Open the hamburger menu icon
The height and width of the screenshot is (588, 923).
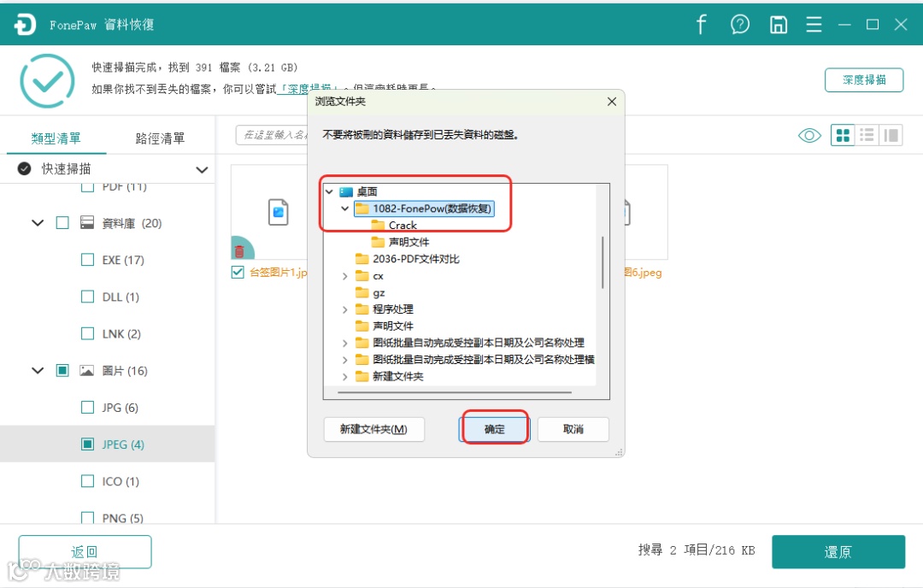pos(814,24)
